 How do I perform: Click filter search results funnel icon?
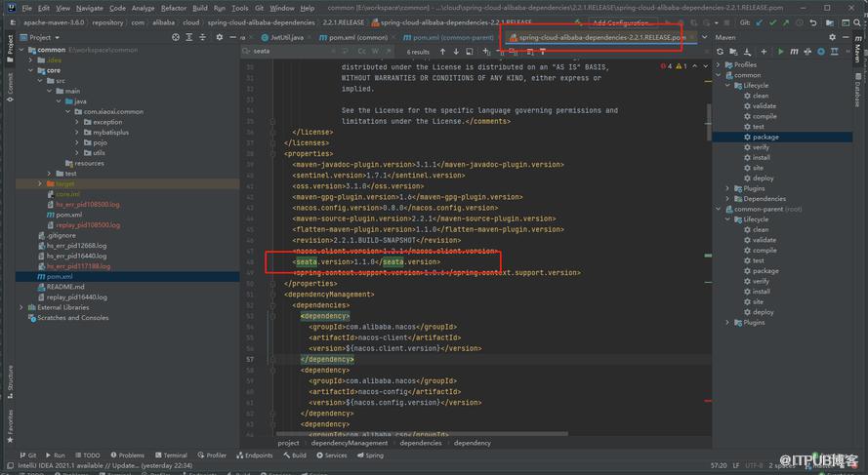(543, 52)
